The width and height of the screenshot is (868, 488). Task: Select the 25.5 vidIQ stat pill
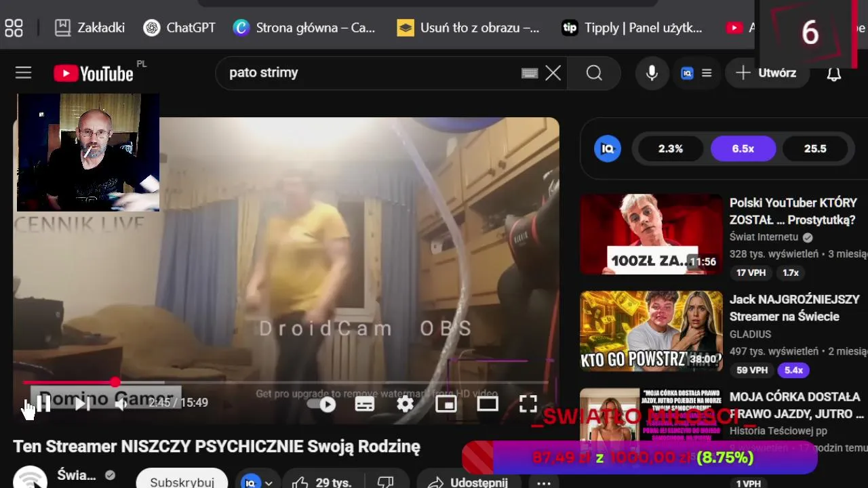pos(815,148)
